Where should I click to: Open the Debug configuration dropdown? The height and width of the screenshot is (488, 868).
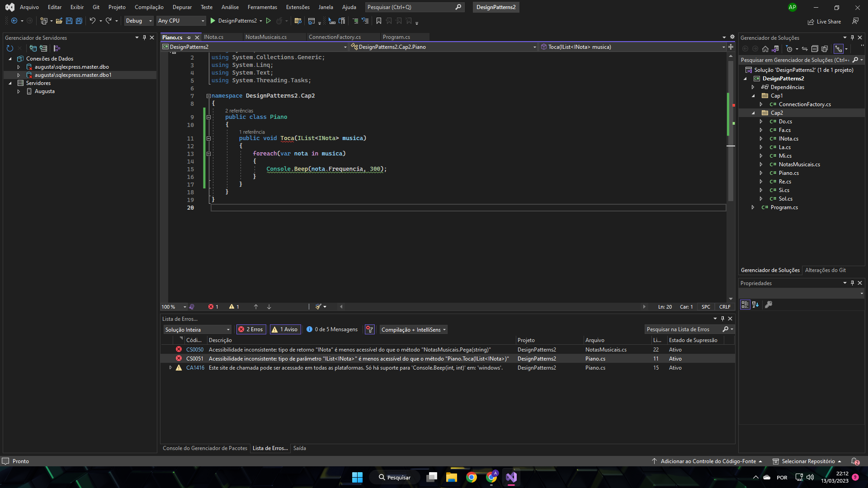point(139,21)
